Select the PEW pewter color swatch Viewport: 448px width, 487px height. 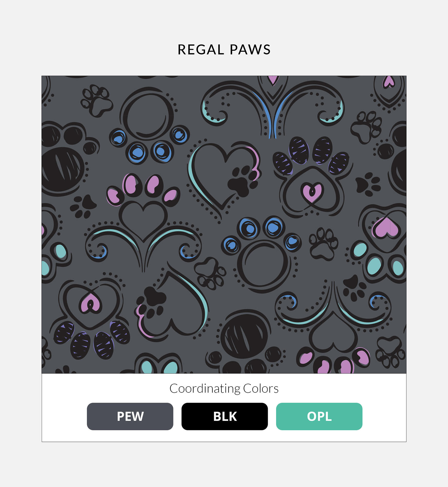(130, 416)
